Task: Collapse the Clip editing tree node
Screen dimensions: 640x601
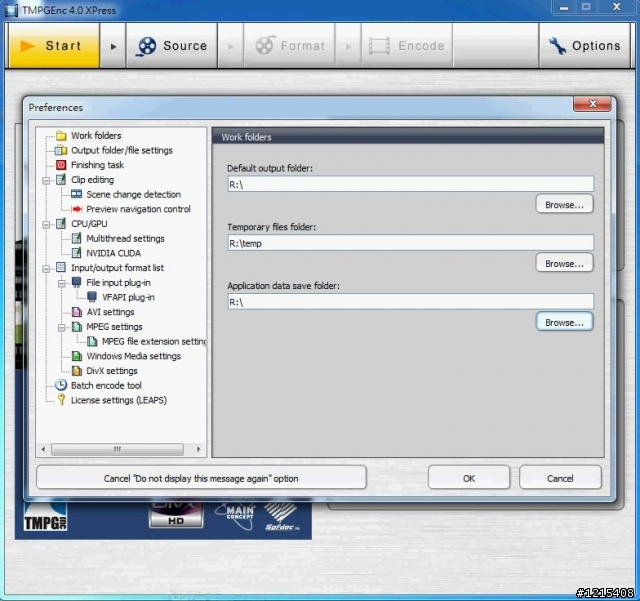Action: [x=46, y=180]
